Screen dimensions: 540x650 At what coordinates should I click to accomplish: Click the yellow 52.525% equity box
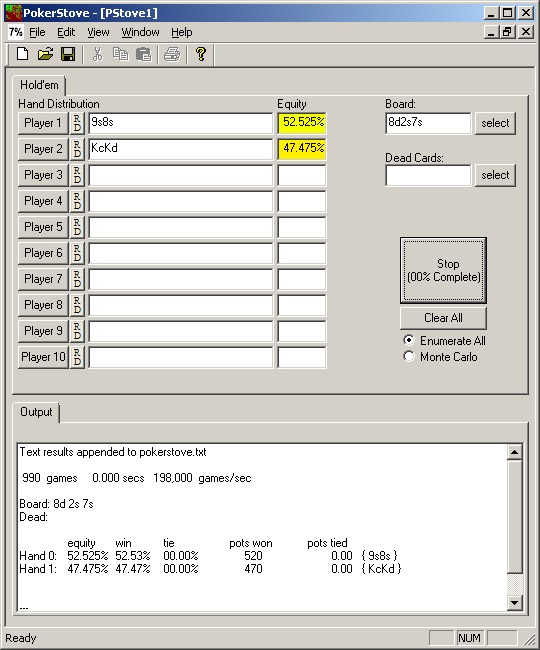(302, 123)
